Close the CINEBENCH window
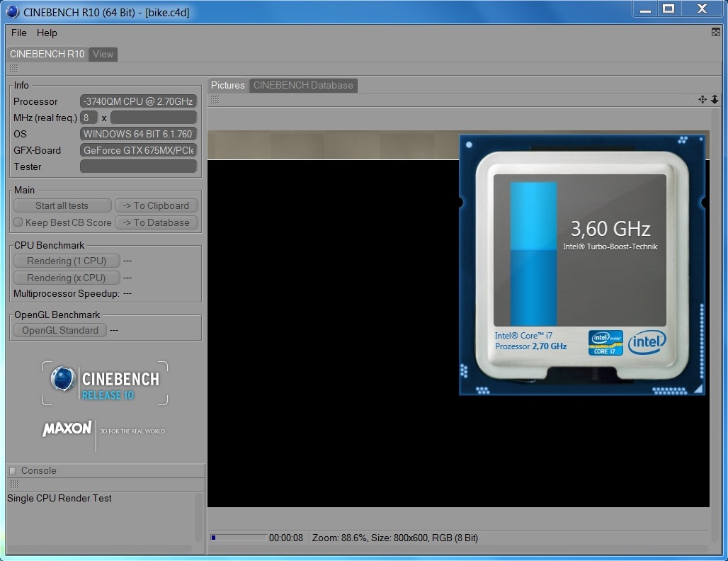Viewport: 728px width, 561px height. 702,8
